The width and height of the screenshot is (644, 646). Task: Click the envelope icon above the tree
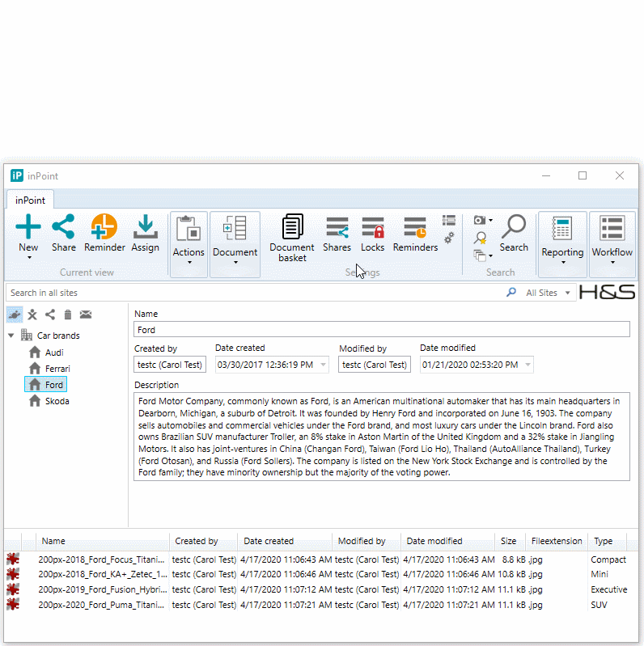(86, 315)
